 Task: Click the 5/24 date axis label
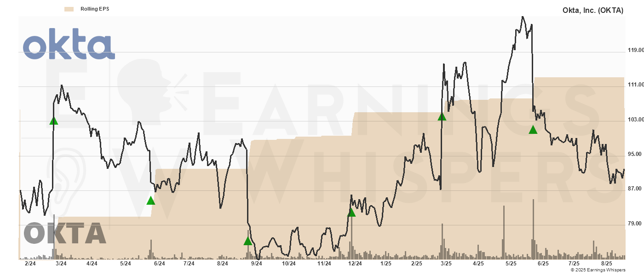(x=126, y=264)
